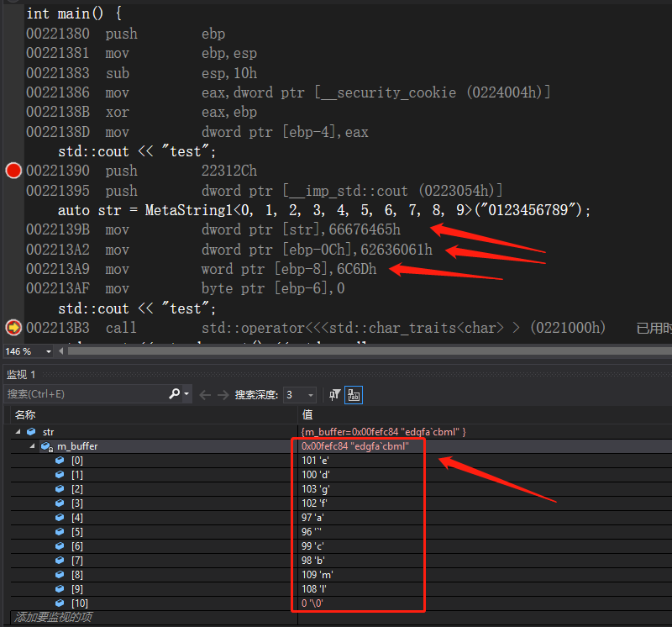This screenshot has height=627, width=672.
Task: Click the Value column header in Watch panel
Action: tap(307, 414)
